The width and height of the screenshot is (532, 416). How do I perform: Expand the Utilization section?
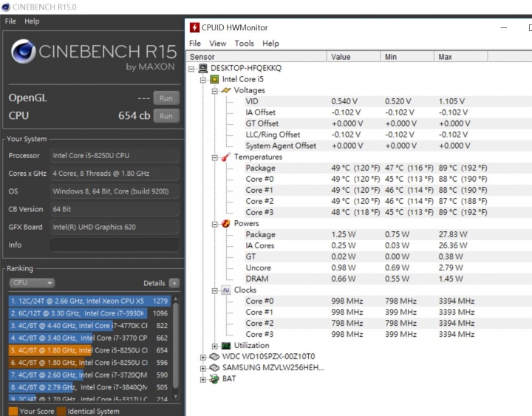pos(215,346)
